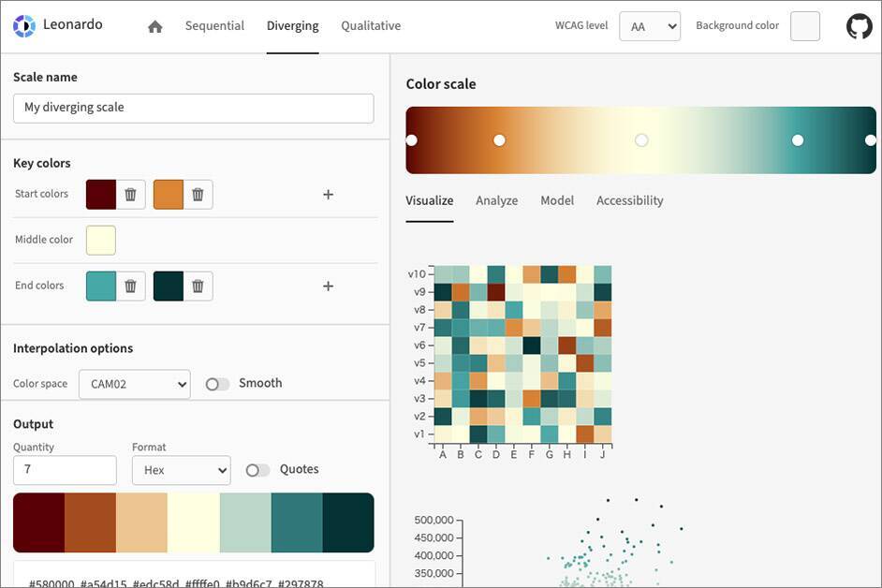Open the pale yellow middle color swatch
The width and height of the screenshot is (882, 588).
tap(101, 241)
